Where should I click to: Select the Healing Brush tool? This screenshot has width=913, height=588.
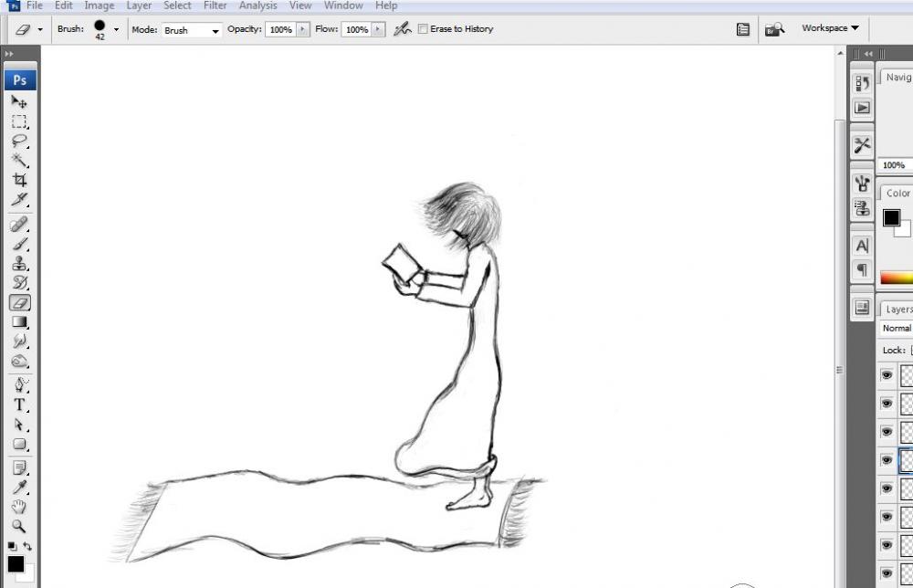[x=19, y=224]
